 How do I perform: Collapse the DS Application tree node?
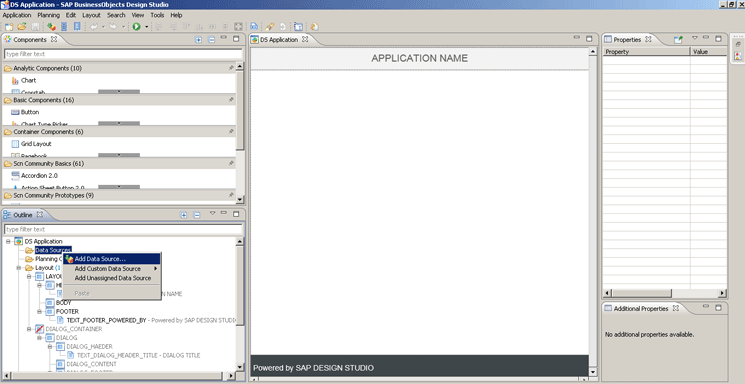(8, 241)
